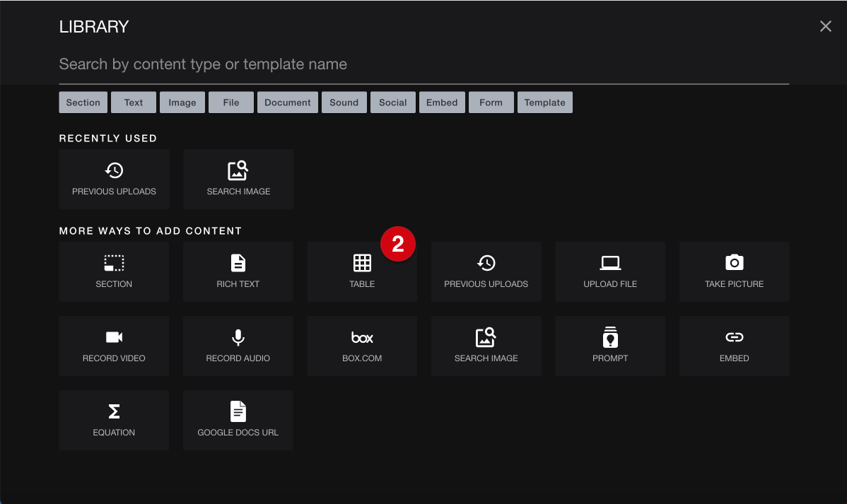Open Search Image in Recently Used
The width and height of the screenshot is (847, 504).
point(238,179)
